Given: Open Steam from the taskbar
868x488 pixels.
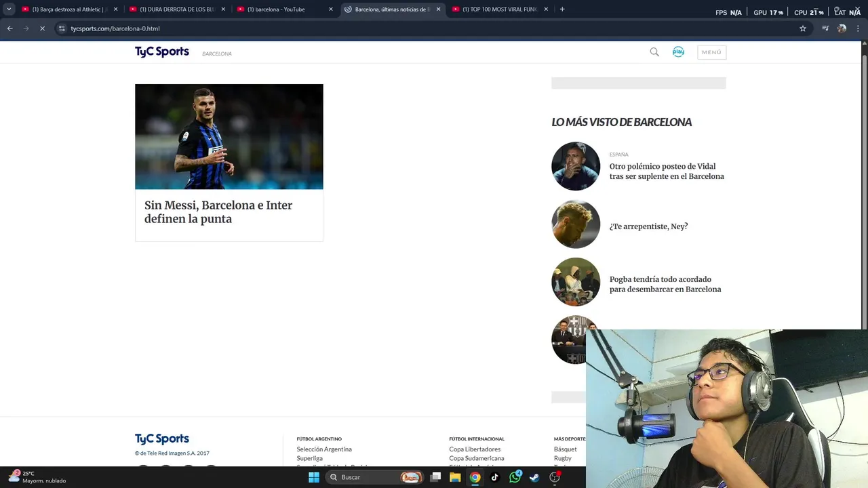Looking at the screenshot, I should (535, 477).
